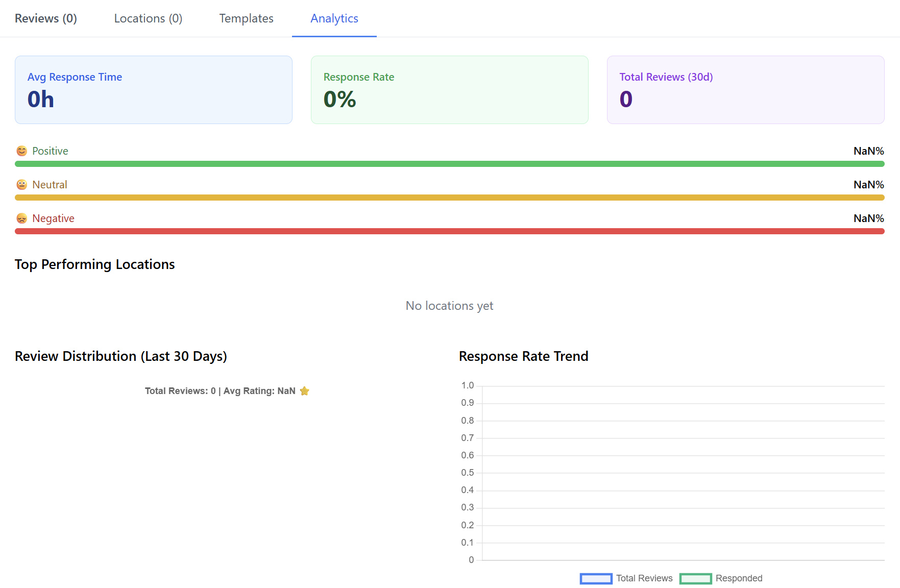900x588 pixels.
Task: Click the green Positive sentiment bar
Action: (x=449, y=164)
